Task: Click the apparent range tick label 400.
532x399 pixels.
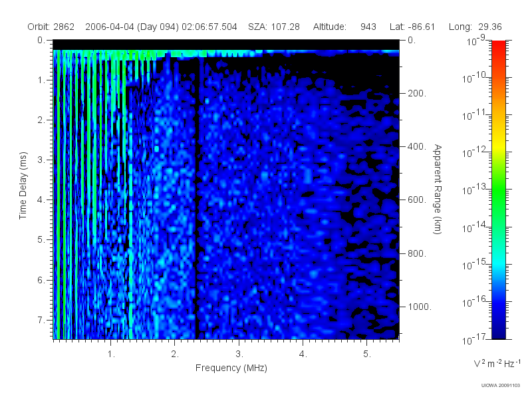Action: coord(417,146)
